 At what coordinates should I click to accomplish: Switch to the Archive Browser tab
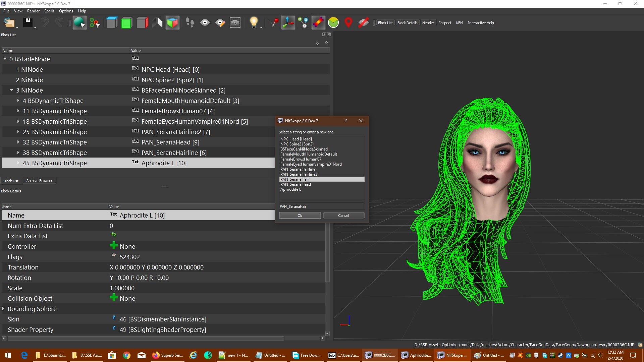pos(39,181)
